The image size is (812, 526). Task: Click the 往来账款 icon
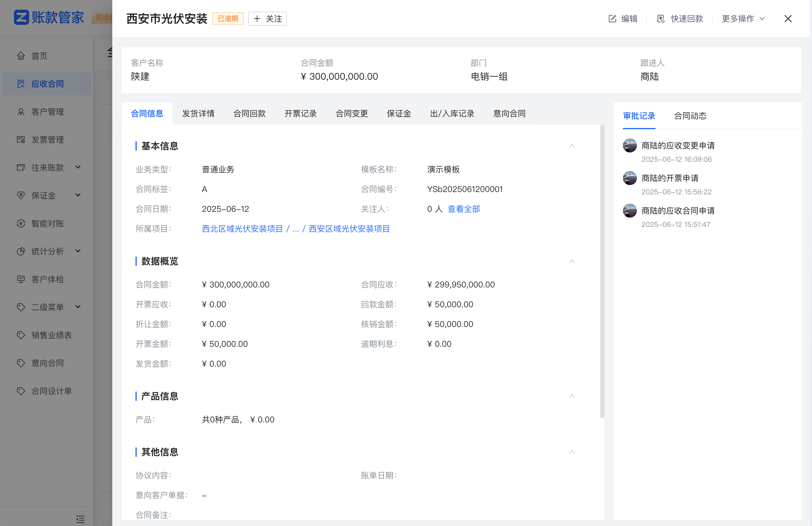coord(21,167)
